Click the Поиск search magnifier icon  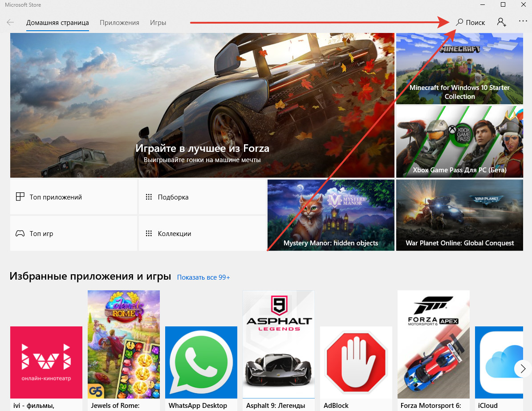click(x=460, y=22)
